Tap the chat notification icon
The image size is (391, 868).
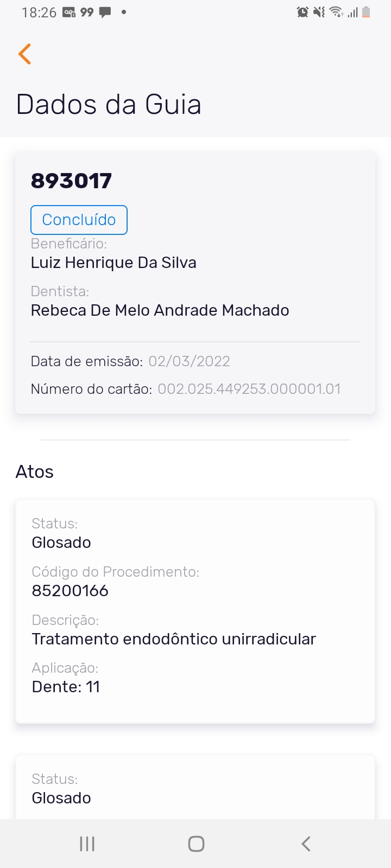105,12
